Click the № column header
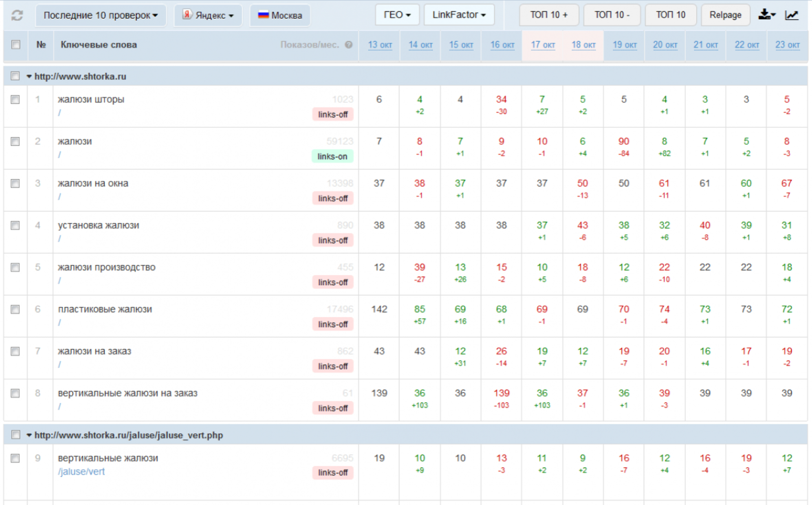 (41, 45)
